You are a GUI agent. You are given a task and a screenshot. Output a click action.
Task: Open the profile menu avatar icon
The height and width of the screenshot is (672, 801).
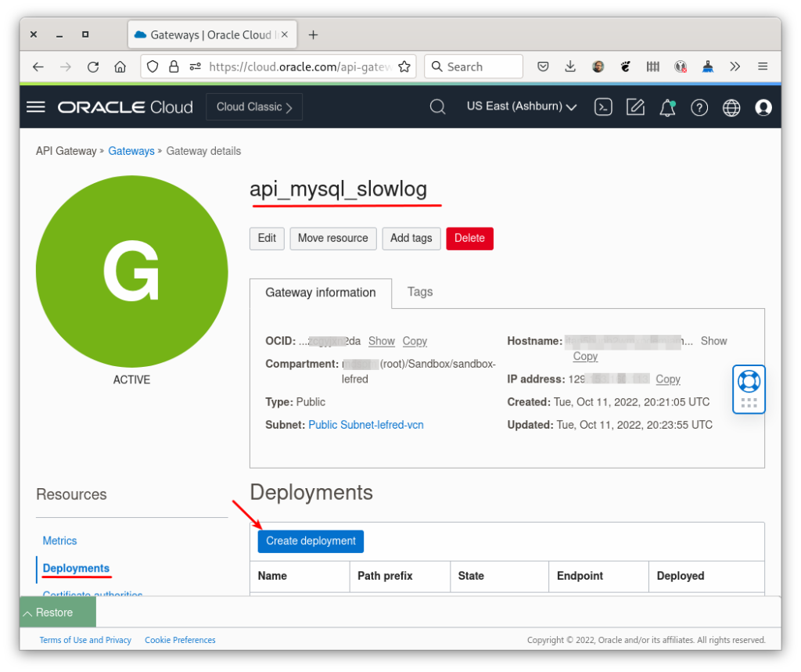763,107
